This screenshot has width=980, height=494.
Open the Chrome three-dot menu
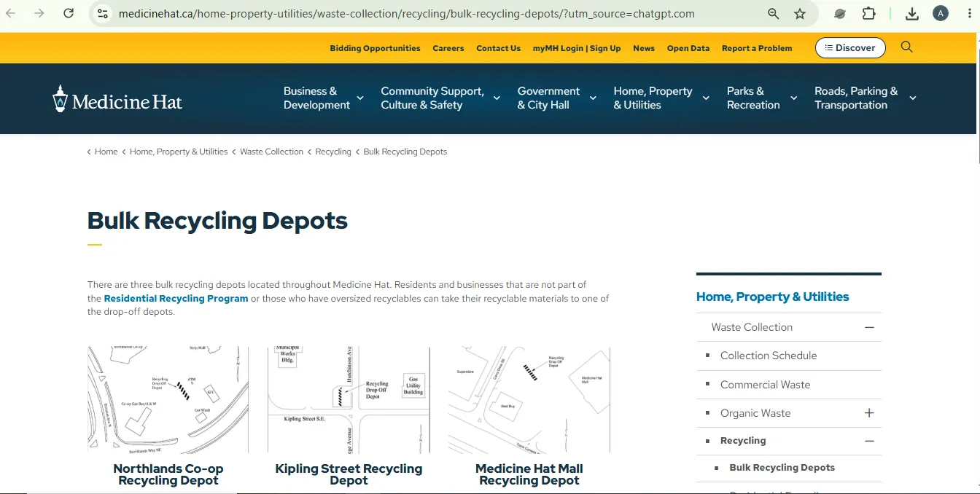pos(970,14)
